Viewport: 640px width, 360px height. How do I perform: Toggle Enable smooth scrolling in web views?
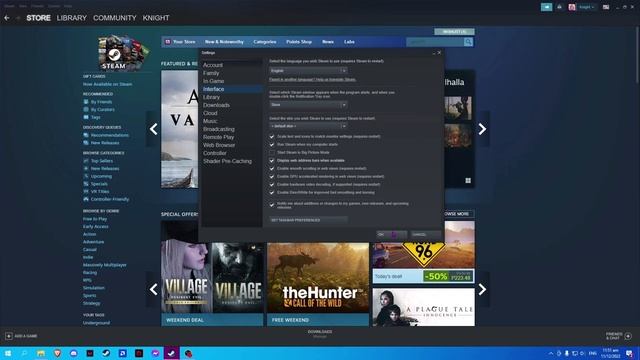(272, 169)
